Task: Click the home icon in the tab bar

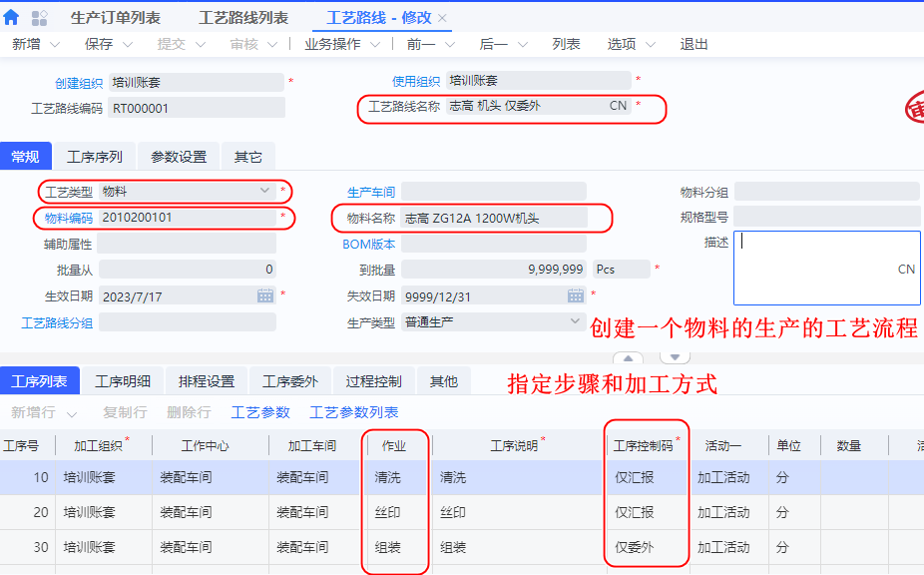Action: tap(12, 18)
